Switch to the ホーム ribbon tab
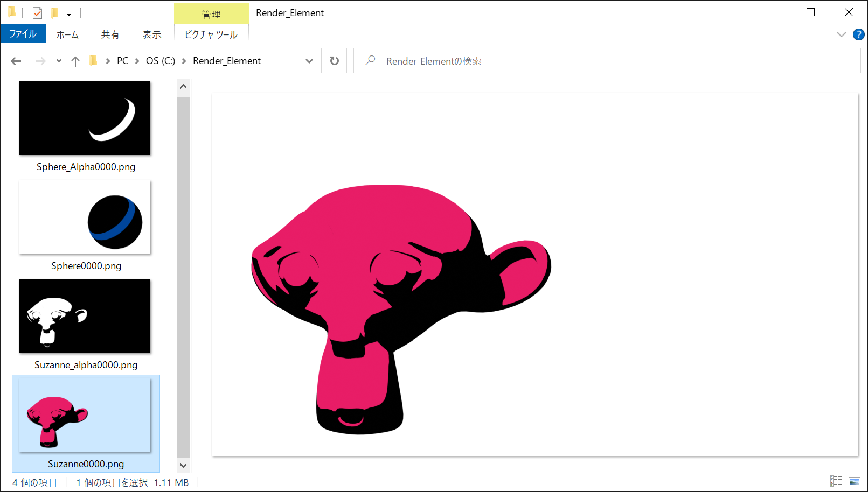 67,34
